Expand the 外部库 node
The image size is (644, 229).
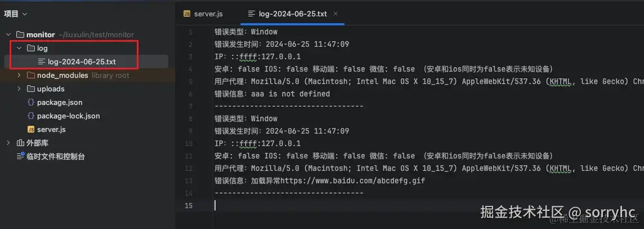point(9,143)
